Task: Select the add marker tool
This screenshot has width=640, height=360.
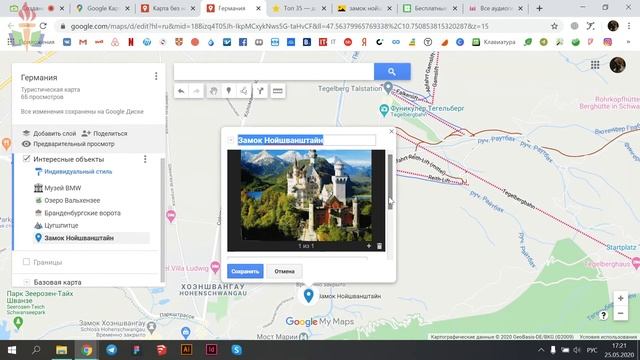Action: [229, 91]
